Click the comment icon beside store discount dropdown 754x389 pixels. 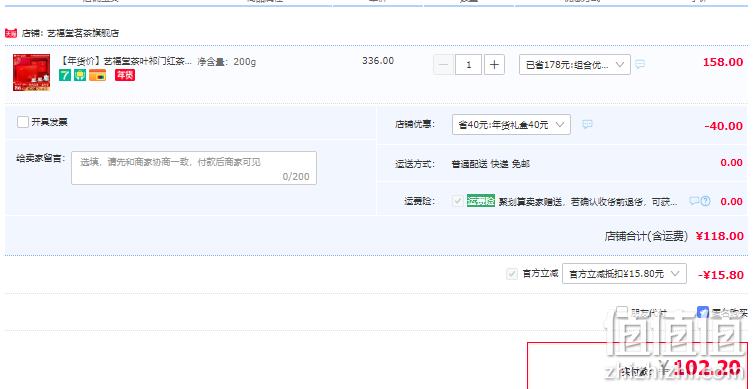pos(587,125)
